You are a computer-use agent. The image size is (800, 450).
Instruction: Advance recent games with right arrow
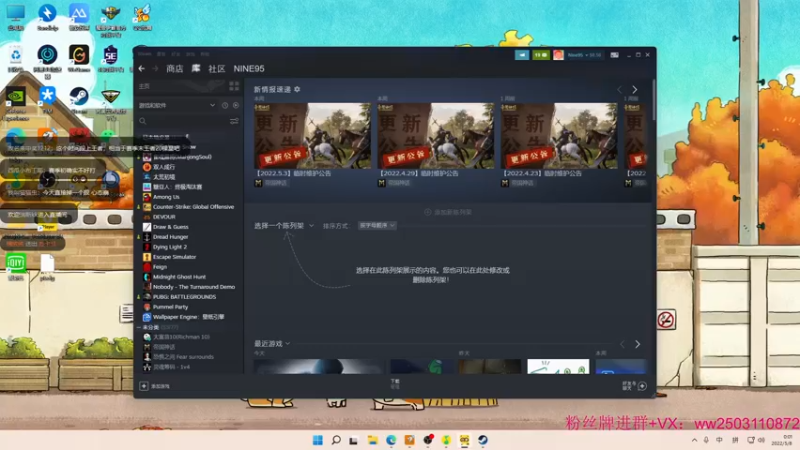[x=638, y=344]
